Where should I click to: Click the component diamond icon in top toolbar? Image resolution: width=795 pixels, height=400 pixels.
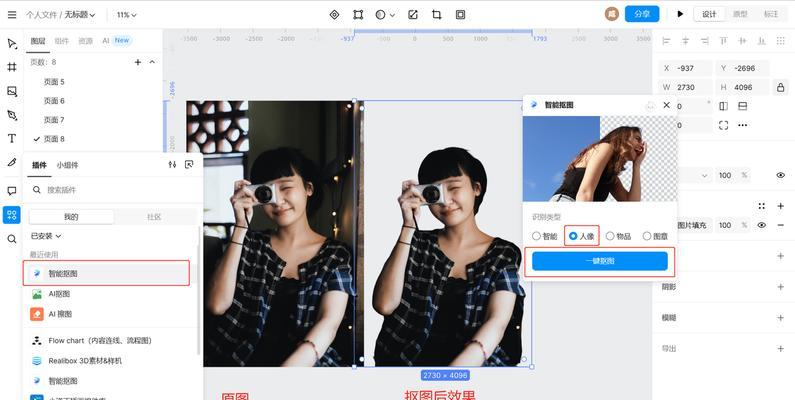[x=334, y=15]
